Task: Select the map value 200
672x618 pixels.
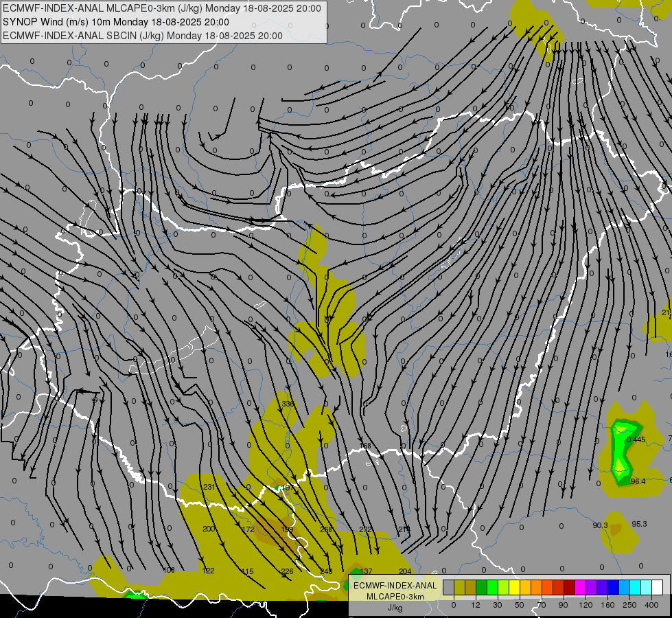Action: tap(209, 529)
